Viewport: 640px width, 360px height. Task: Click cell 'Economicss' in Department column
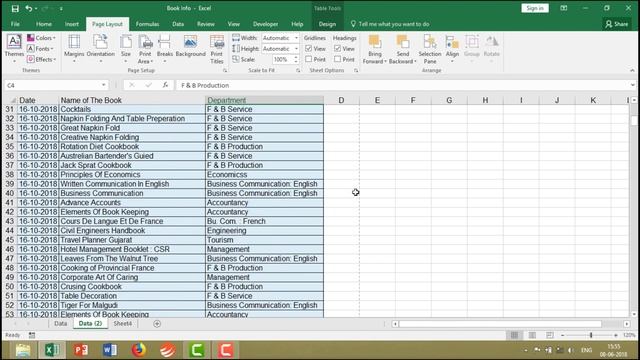264,175
